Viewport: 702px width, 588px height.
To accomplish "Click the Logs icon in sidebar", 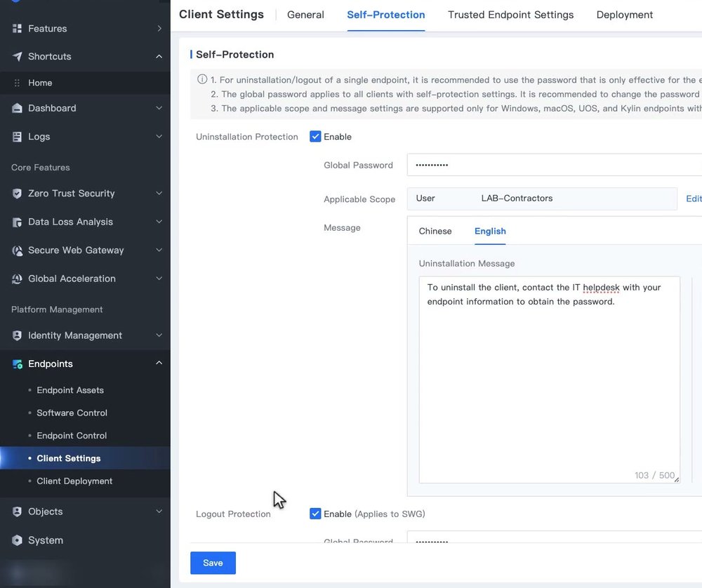I will [x=17, y=137].
